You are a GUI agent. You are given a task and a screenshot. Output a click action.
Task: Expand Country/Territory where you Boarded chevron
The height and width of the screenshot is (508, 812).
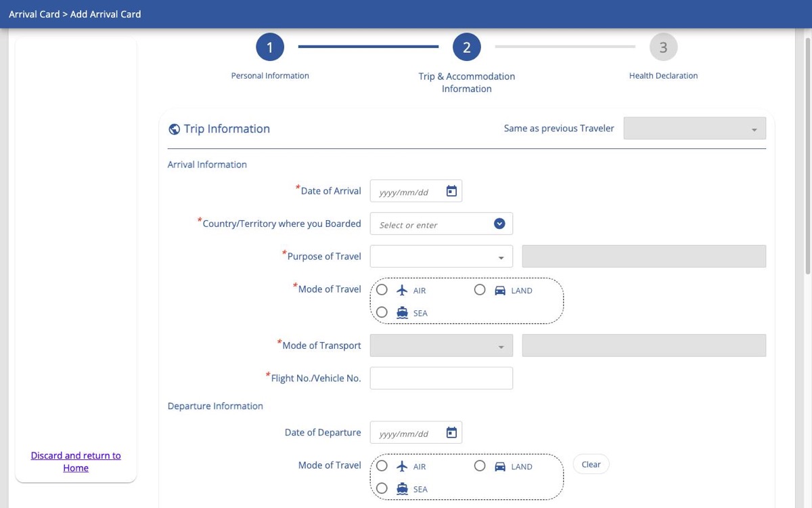(x=499, y=224)
